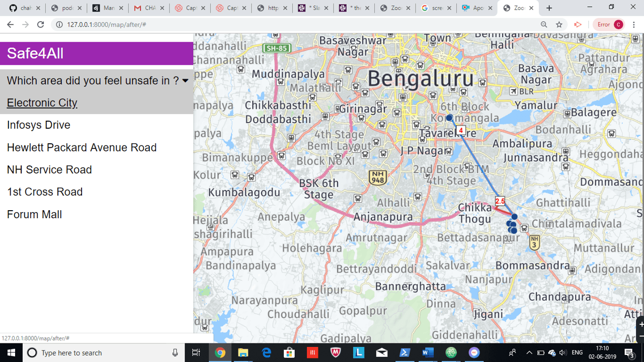Open the notification center with 3 alerts
644x362 pixels.
(x=629, y=352)
